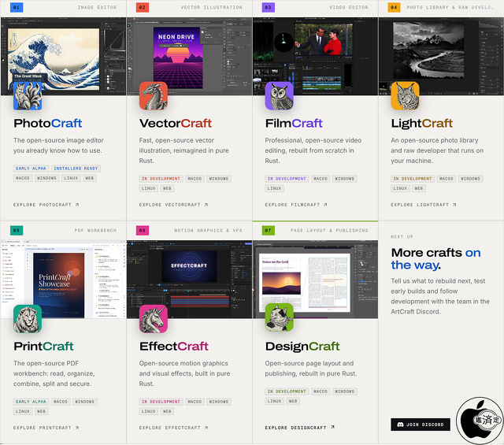Visit the Explore DesignCraft link
Image resolution: width=504 pixels, height=445 pixels.
[x=299, y=428]
